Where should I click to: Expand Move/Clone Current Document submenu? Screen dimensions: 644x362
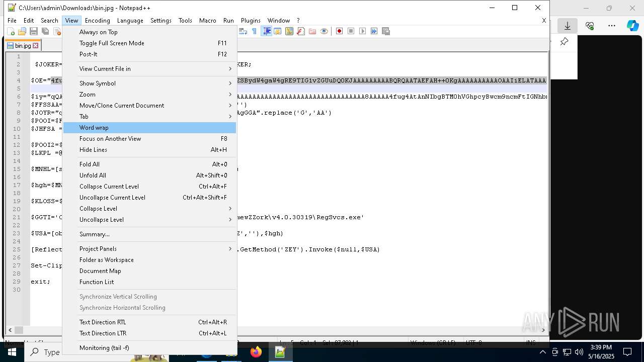[x=150, y=106]
